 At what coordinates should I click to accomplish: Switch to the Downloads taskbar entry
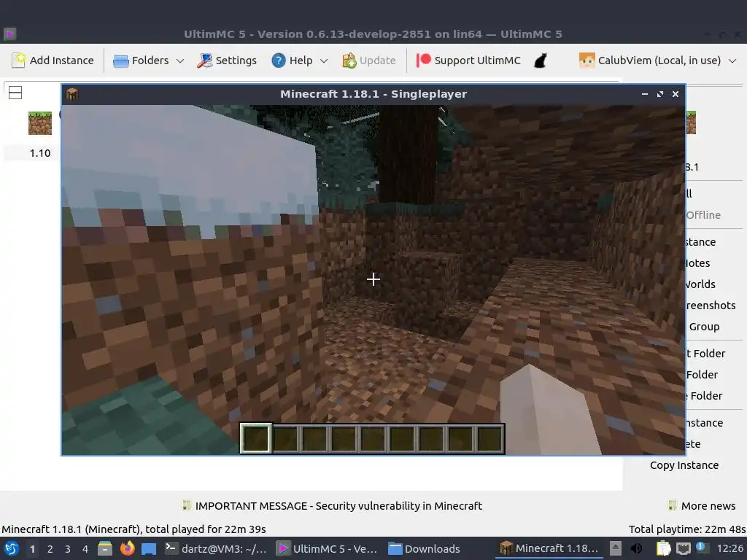click(x=424, y=548)
